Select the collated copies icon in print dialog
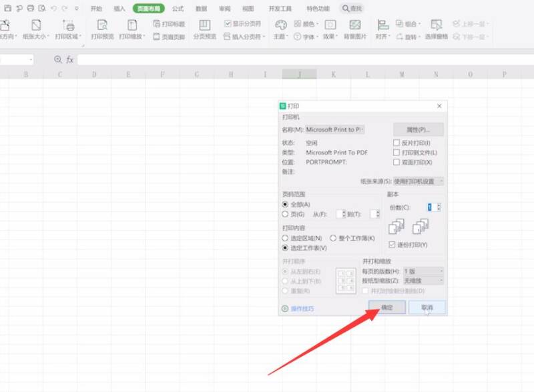 (396, 226)
